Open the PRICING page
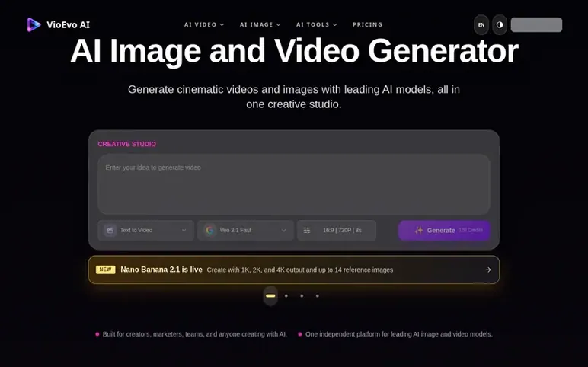Screen dimensions: 588x367 point(367,24)
